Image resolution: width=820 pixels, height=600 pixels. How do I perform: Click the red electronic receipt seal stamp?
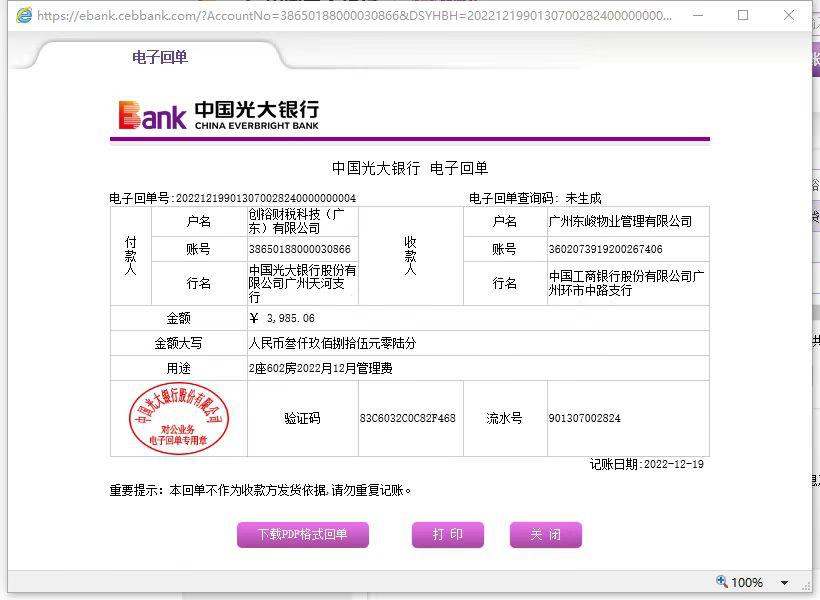click(x=178, y=418)
